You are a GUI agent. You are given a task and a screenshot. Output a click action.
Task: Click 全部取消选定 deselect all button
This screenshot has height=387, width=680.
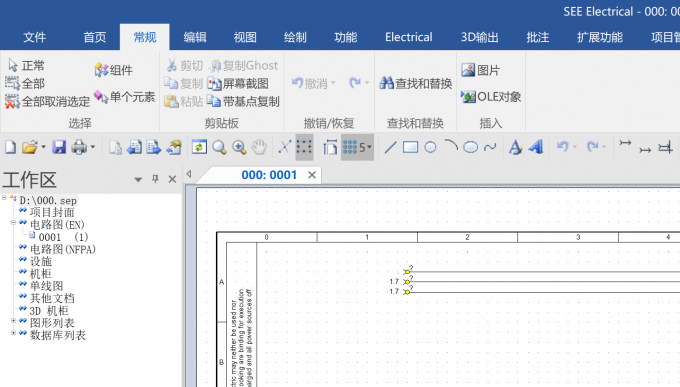pos(47,102)
